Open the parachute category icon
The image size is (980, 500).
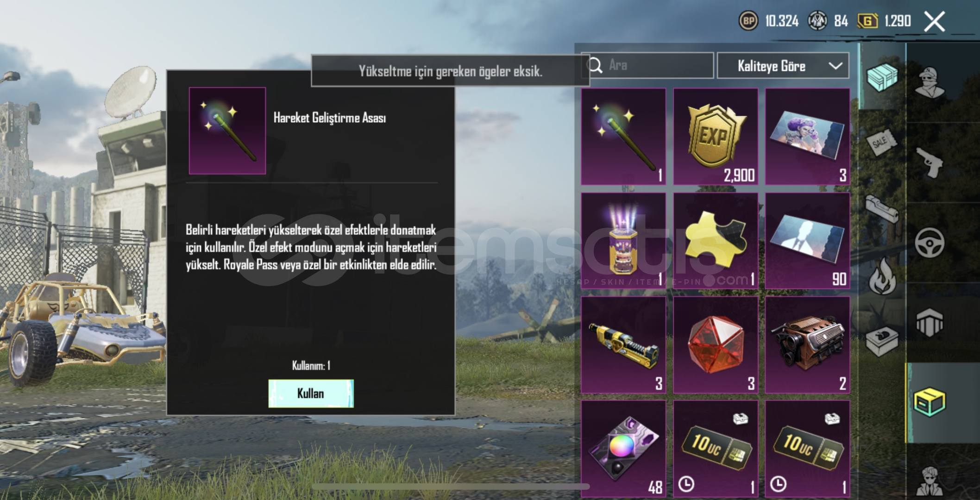tap(929, 323)
